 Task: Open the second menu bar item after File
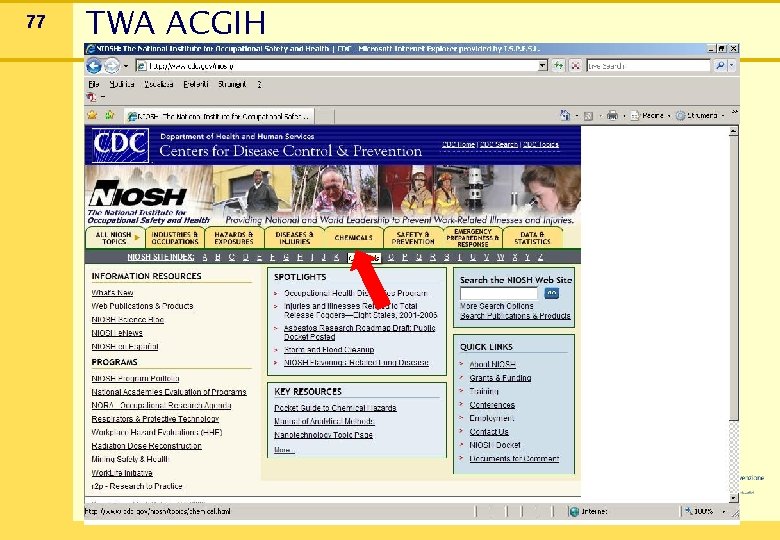(x=122, y=84)
